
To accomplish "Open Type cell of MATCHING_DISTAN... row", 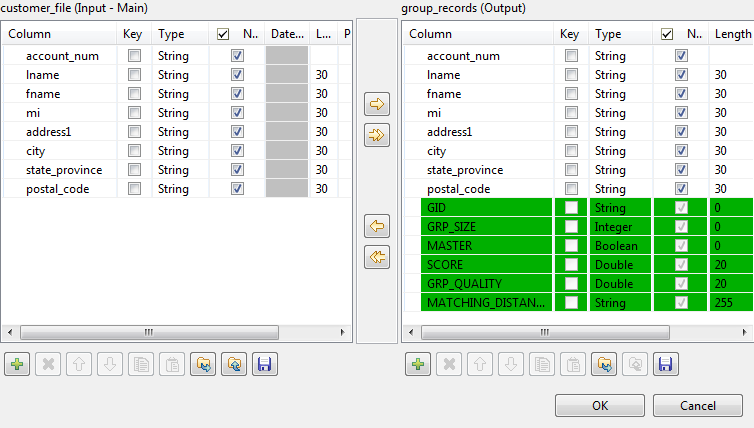I will 620,302.
